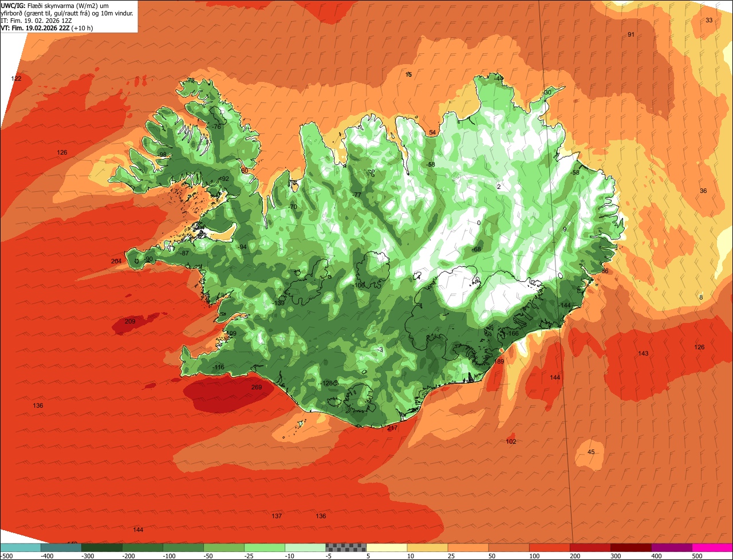Click the checkered -5 to 5 legend swatch
Screen dimensions: 733x560
coord(346,547)
